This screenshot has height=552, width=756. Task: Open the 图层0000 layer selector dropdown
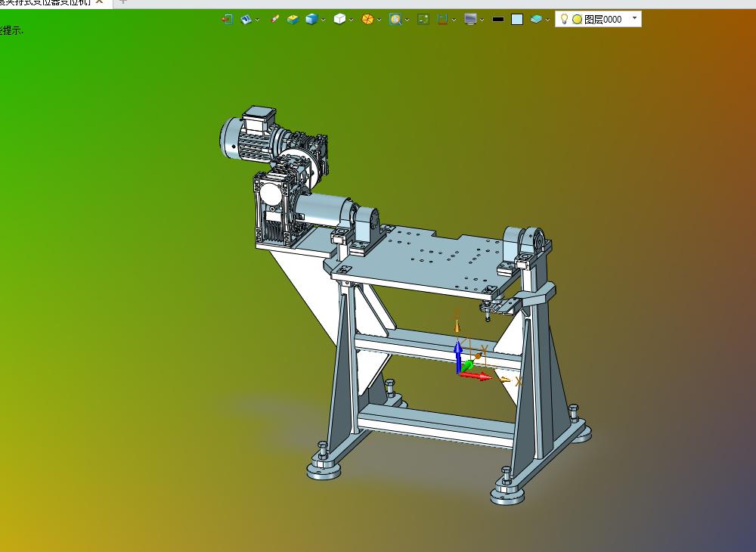pyautogui.click(x=634, y=18)
